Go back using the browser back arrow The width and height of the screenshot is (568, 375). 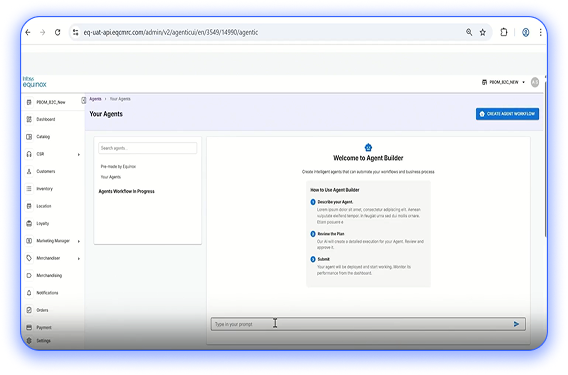coord(28,32)
